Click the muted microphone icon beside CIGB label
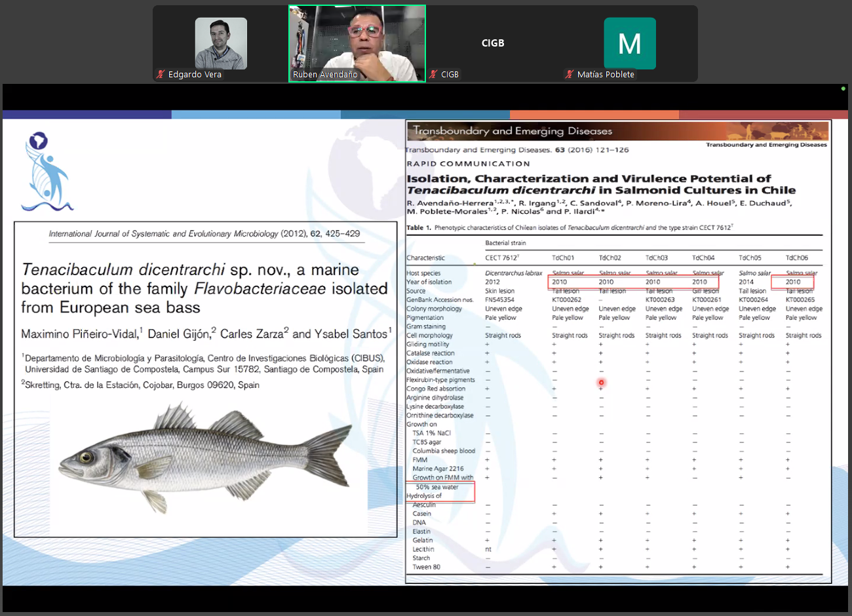Screen dimensions: 852x616 coord(433,75)
